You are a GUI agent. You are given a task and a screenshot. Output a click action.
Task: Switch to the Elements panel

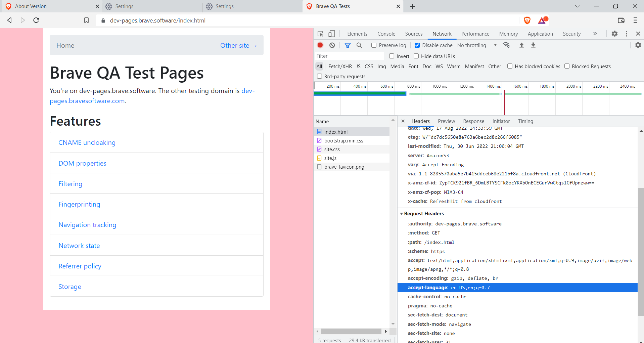tap(357, 34)
